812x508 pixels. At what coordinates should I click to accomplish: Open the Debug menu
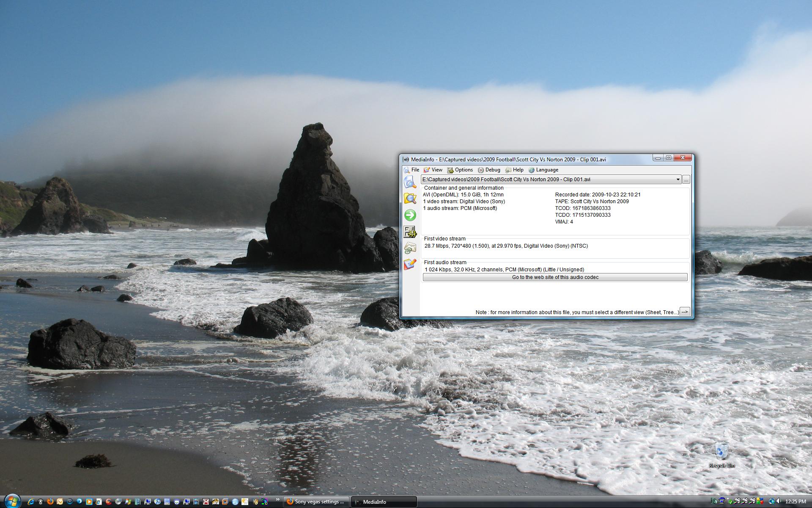(489, 170)
